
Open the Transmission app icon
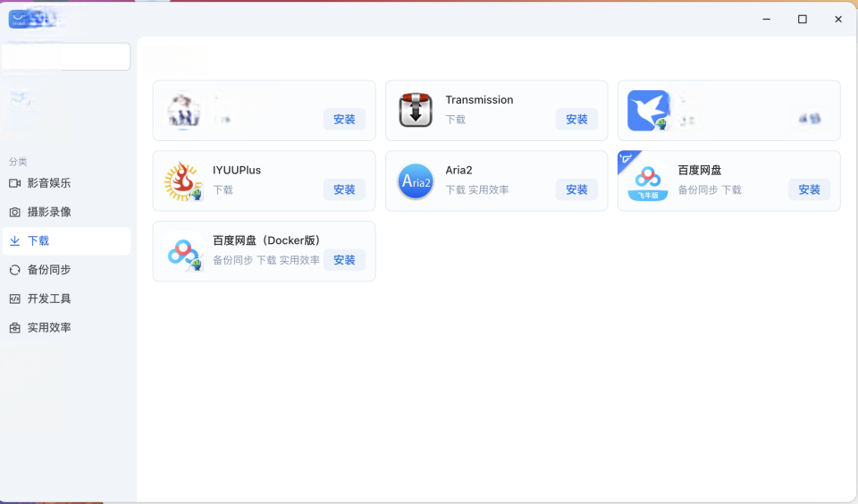click(416, 110)
